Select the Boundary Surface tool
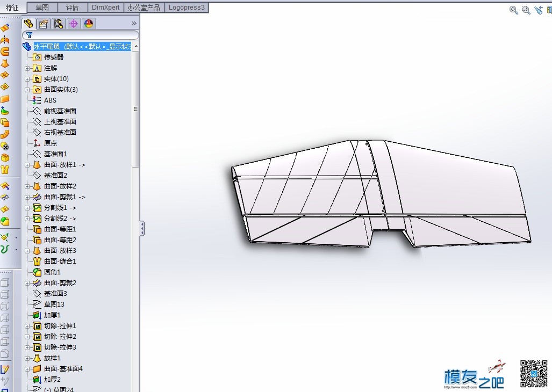 tap(5, 75)
